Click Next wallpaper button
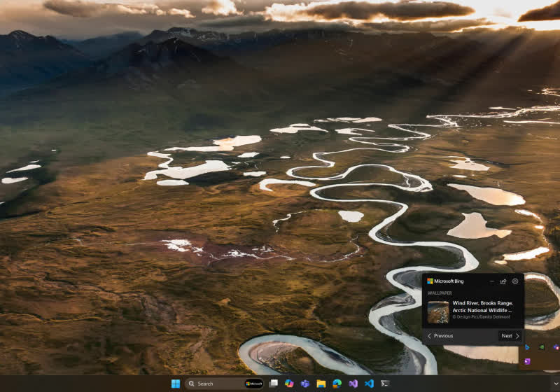Image resolution: width=560 pixels, height=392 pixels. pyautogui.click(x=510, y=336)
